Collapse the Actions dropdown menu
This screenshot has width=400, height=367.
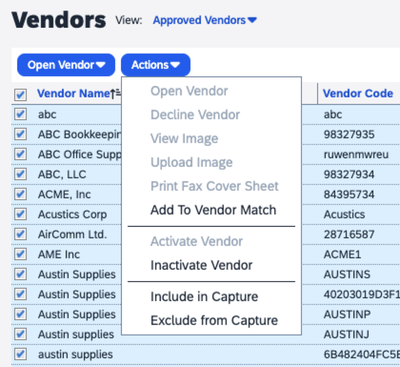coord(156,65)
